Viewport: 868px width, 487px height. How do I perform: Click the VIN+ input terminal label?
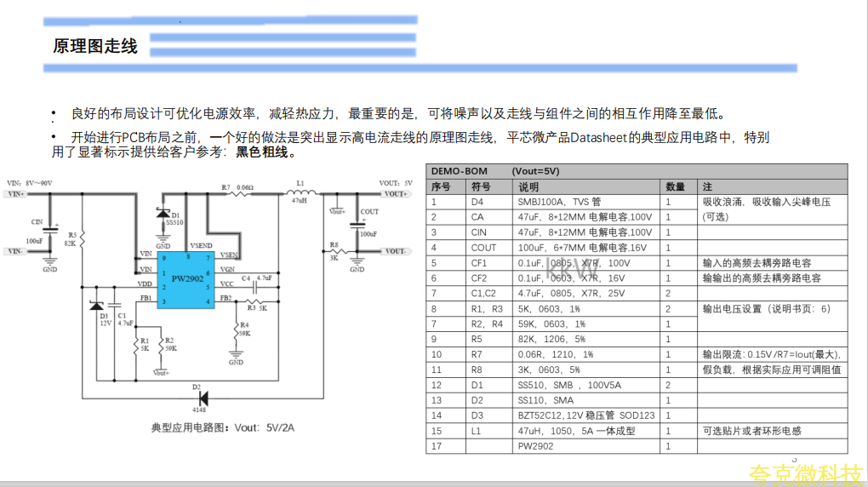pyautogui.click(x=16, y=194)
